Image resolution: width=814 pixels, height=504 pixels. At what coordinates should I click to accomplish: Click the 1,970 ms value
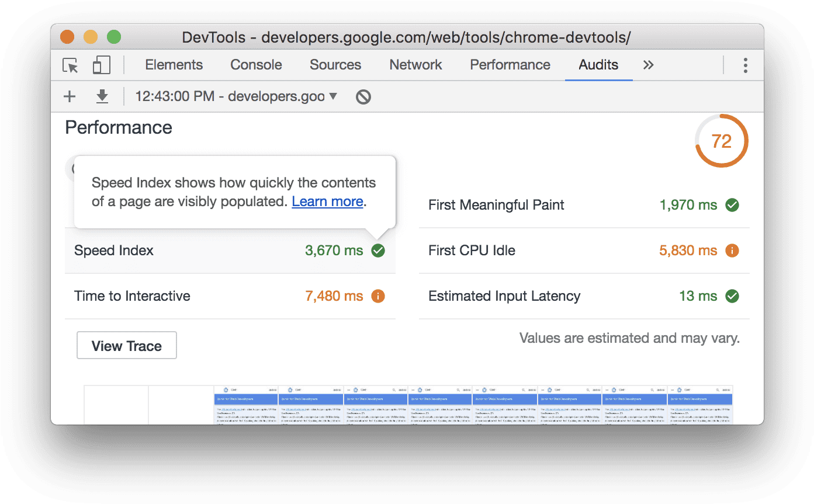coord(688,205)
